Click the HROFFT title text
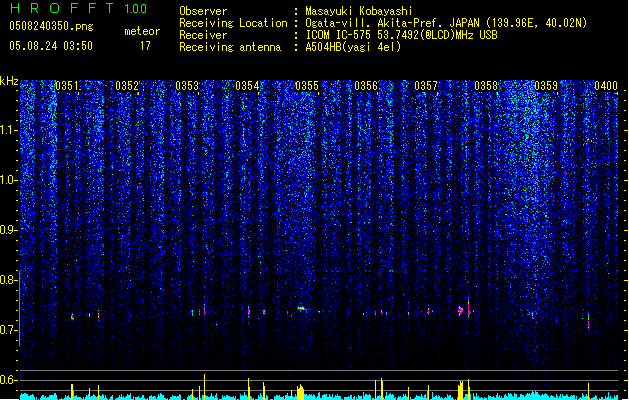This screenshot has width=629, height=400. pyautogui.click(x=62, y=8)
